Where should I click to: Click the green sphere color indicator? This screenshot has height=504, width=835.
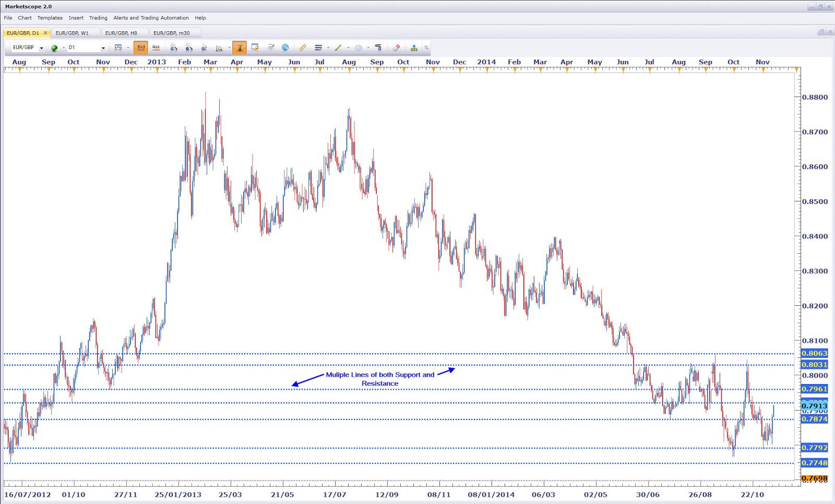[x=54, y=48]
